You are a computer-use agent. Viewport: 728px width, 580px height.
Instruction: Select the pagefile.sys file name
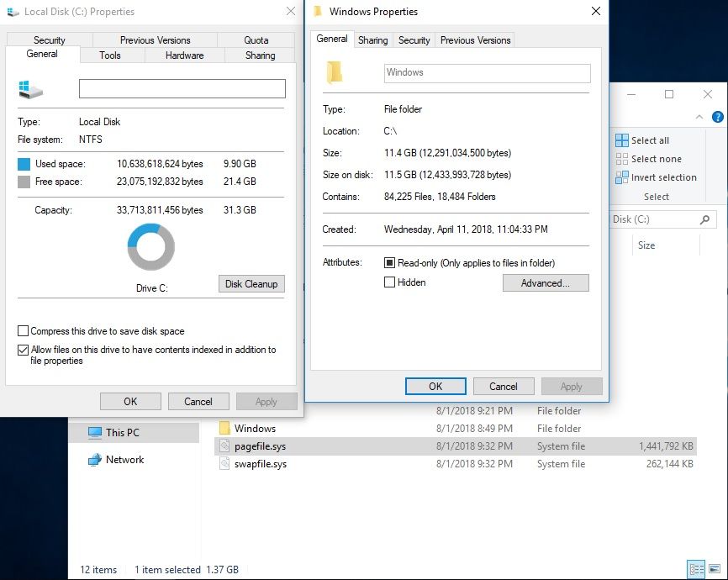coord(260,446)
